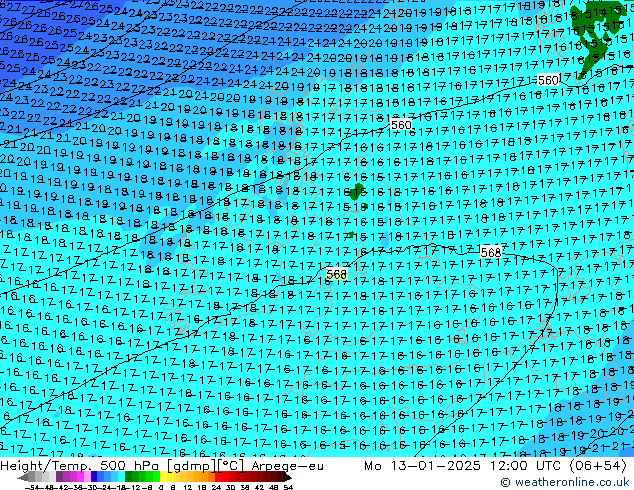The height and width of the screenshot is (490, 634).
Task: Click the '-54' legend scale value
Action: pos(31,487)
